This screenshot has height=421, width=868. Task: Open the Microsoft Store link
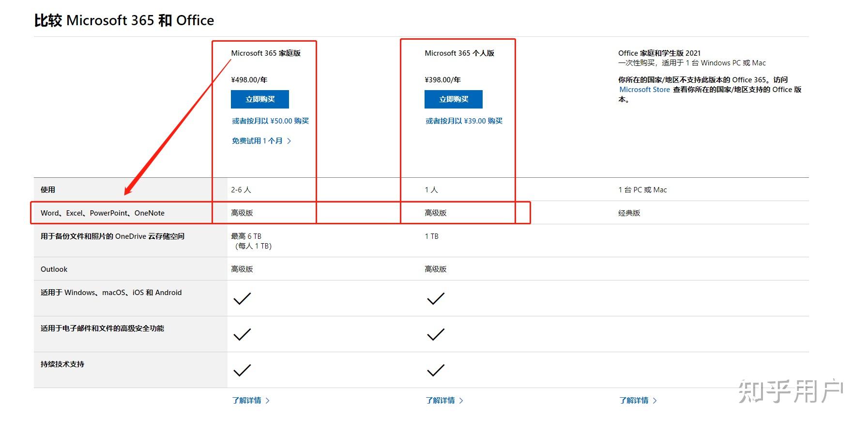[x=644, y=90]
